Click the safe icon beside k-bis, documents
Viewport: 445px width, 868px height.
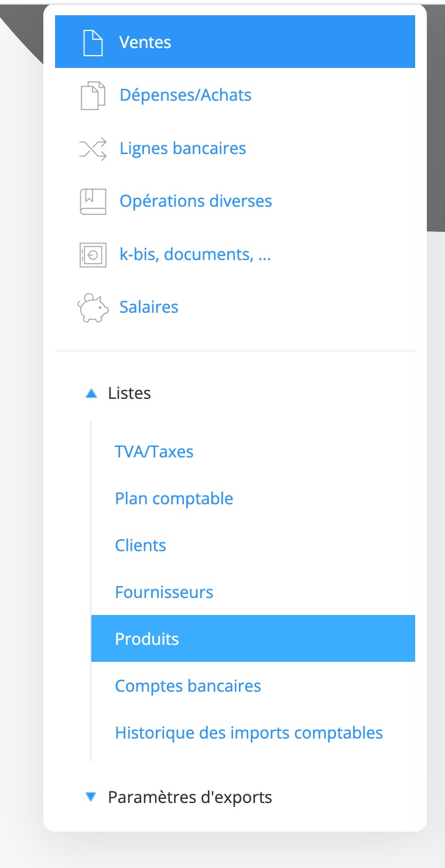pyautogui.click(x=93, y=255)
